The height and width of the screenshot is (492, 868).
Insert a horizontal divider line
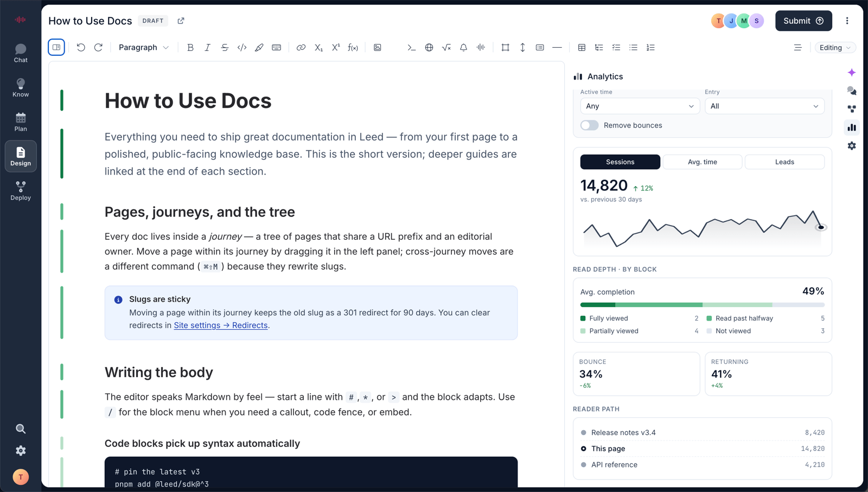557,47
